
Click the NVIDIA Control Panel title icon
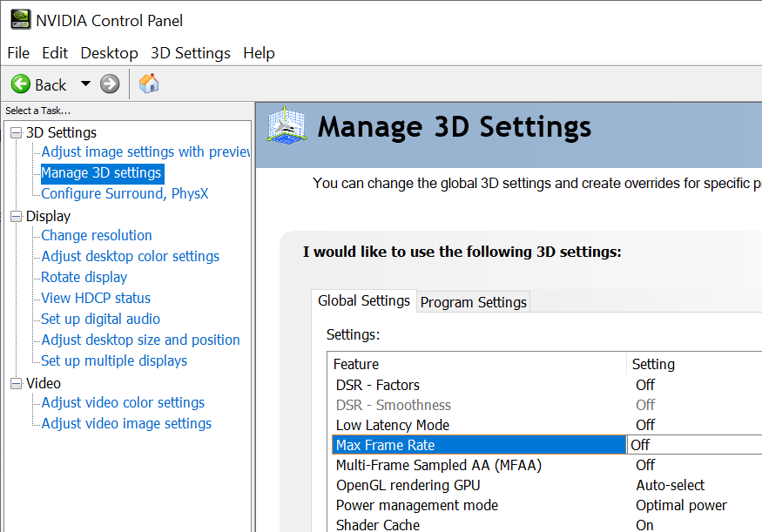point(21,20)
